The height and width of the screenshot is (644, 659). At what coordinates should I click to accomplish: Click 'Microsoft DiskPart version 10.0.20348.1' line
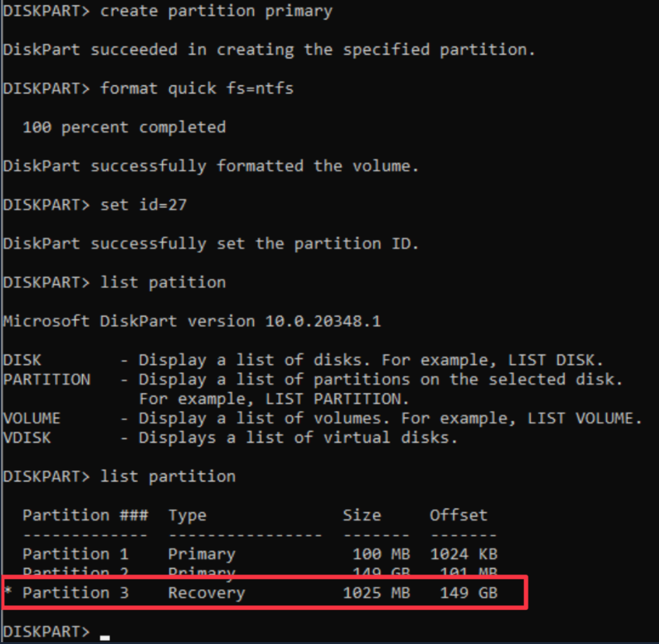tap(192, 321)
